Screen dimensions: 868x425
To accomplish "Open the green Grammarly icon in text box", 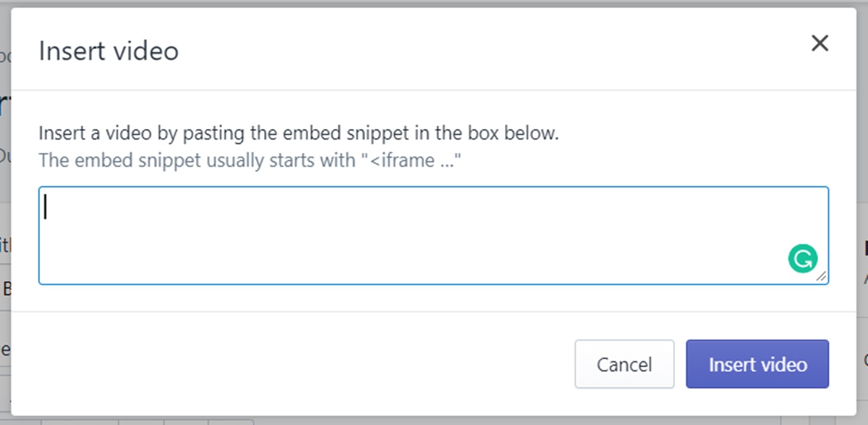I will point(802,258).
